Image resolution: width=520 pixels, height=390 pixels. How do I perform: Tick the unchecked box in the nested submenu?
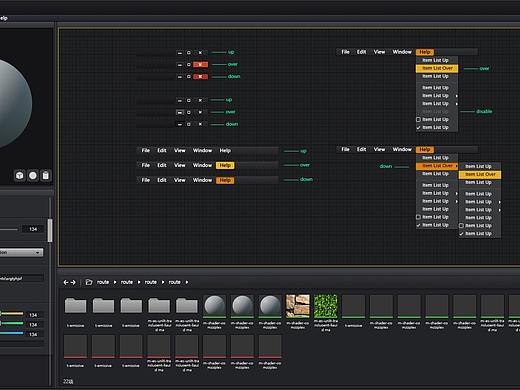click(x=461, y=226)
